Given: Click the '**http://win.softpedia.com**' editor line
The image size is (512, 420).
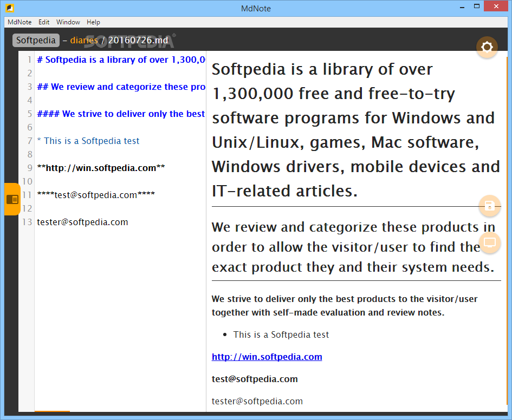Looking at the screenshot, I should (101, 168).
